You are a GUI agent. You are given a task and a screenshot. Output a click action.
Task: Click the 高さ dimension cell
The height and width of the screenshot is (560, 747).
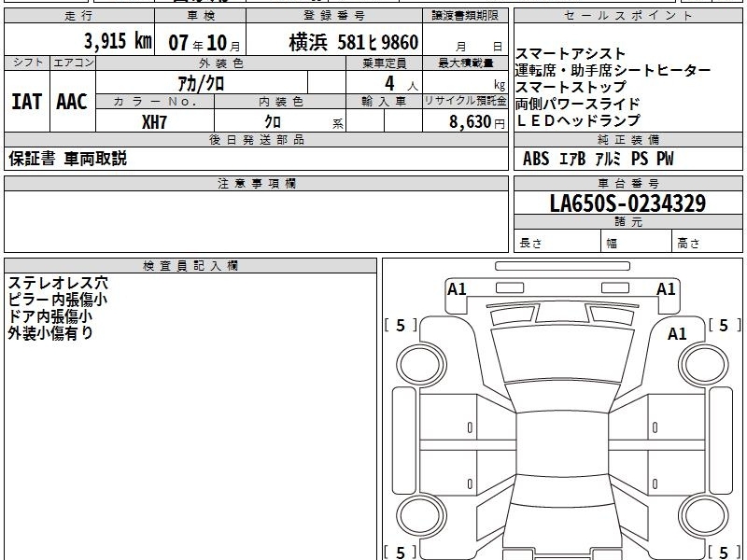[708, 241]
